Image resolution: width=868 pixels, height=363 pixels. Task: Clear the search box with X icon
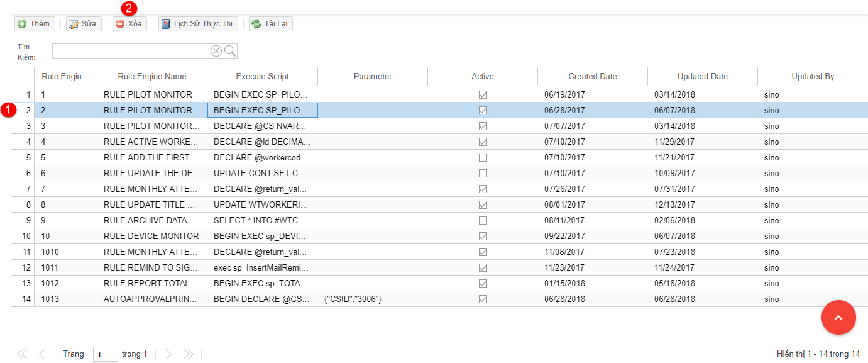216,51
